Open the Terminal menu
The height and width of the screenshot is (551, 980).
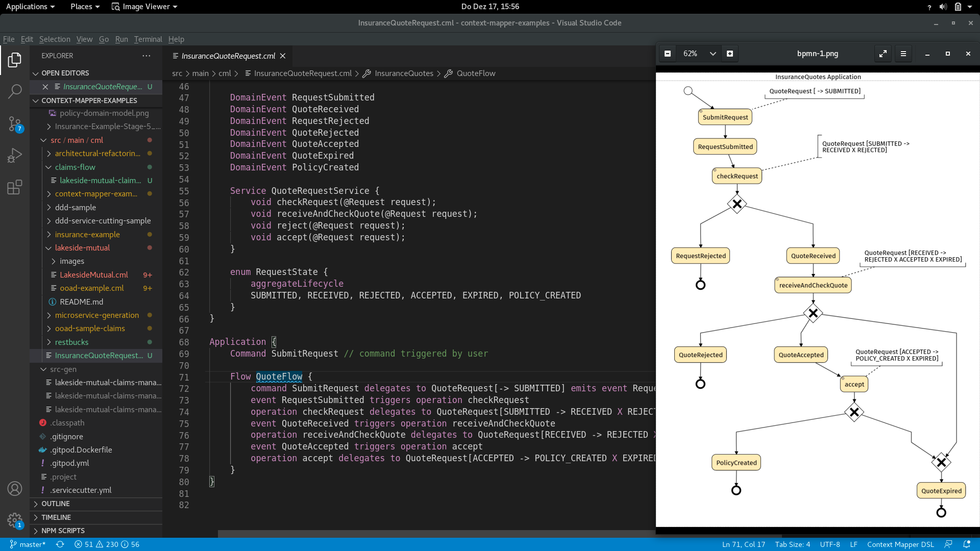[x=148, y=39]
